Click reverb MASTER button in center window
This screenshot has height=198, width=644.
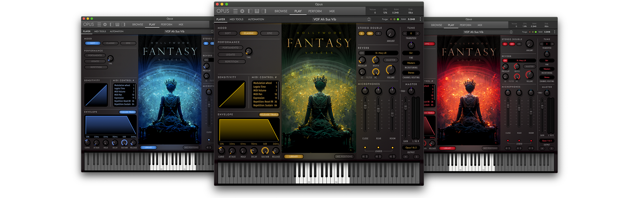(x=391, y=60)
